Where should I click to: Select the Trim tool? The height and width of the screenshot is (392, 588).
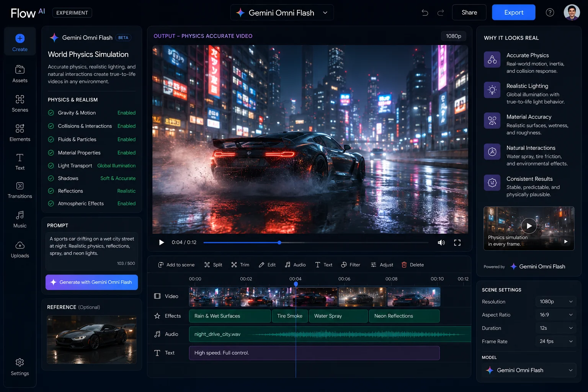pyautogui.click(x=240, y=265)
